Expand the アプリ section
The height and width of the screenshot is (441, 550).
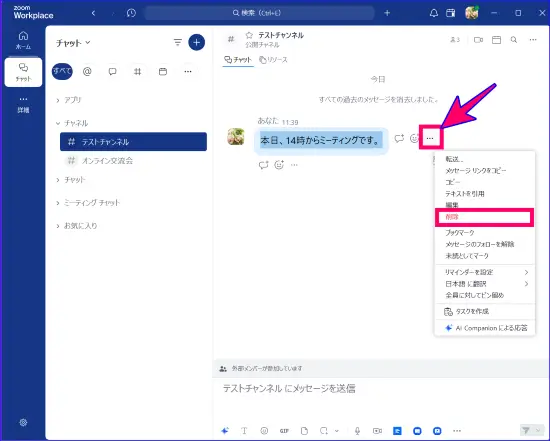tap(69, 100)
